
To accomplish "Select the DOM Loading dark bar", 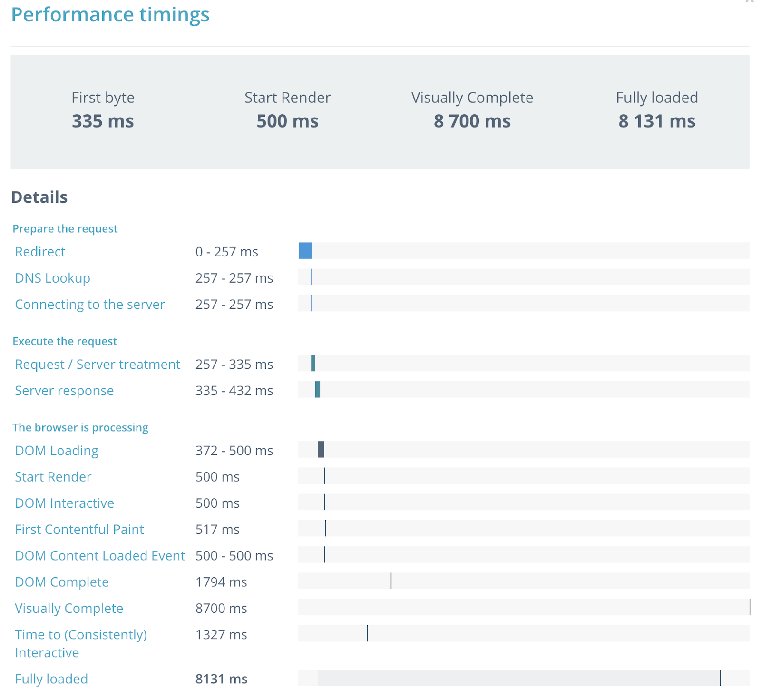I will click(x=321, y=449).
